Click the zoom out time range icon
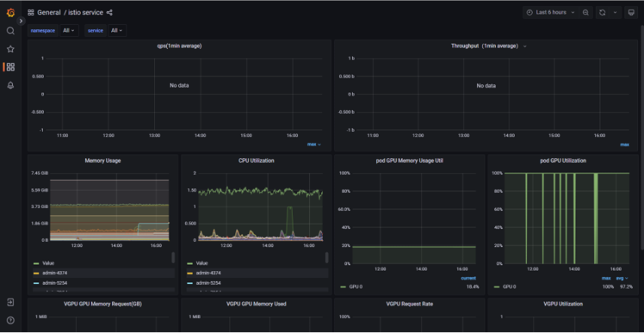Image resolution: width=644 pixels, height=333 pixels. (x=585, y=13)
